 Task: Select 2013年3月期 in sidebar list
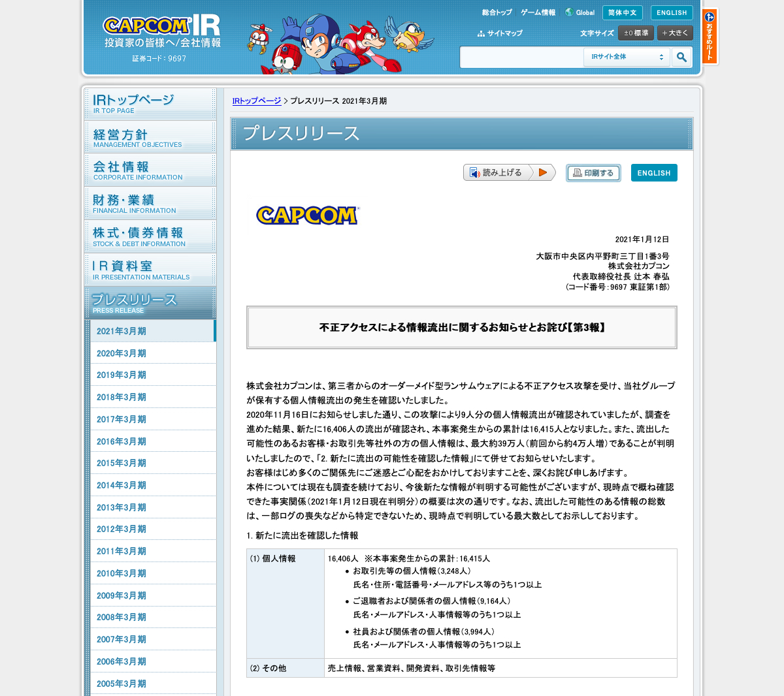pos(153,507)
